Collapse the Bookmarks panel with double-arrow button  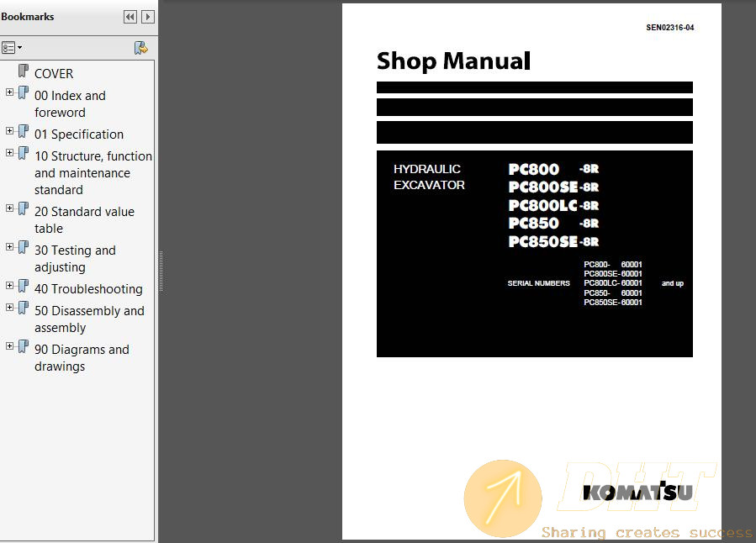point(130,17)
